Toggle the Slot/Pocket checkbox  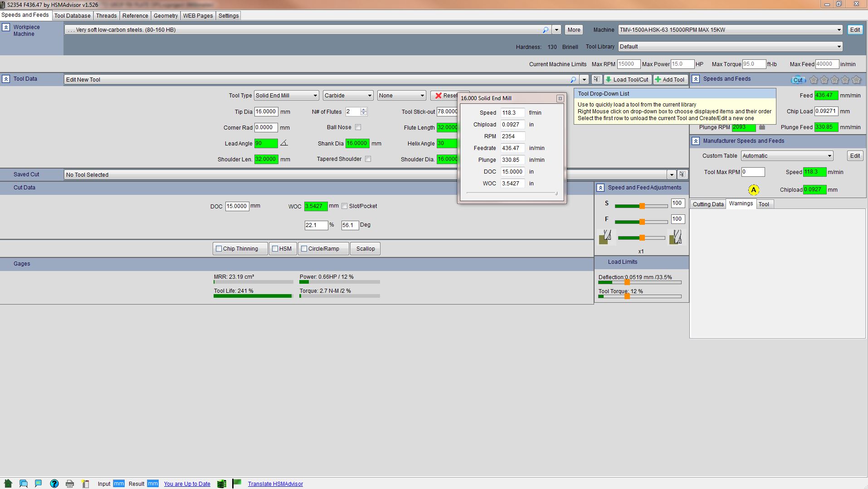tap(345, 206)
